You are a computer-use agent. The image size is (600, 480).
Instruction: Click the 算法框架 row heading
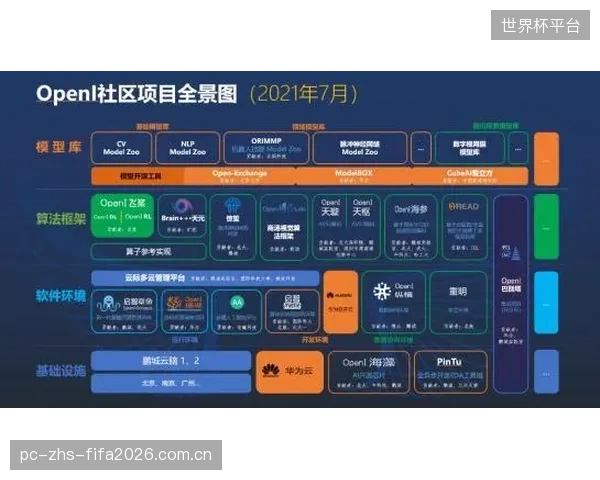point(61,219)
